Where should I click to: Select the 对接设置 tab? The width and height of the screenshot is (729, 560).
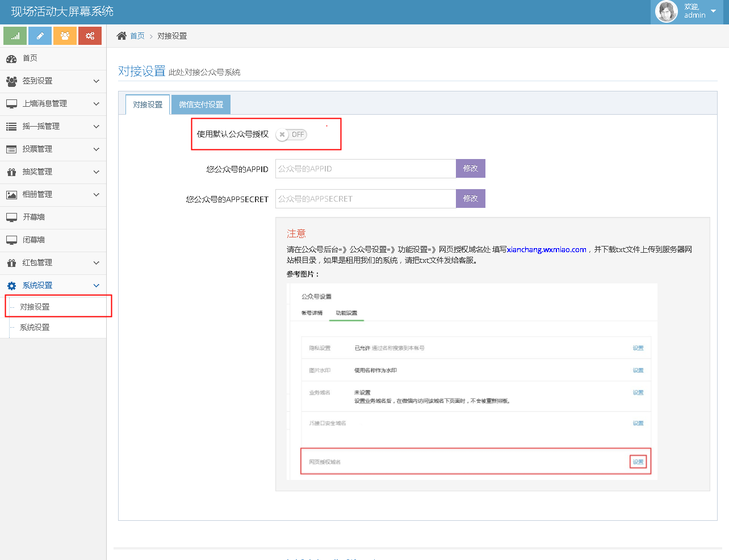148,105
